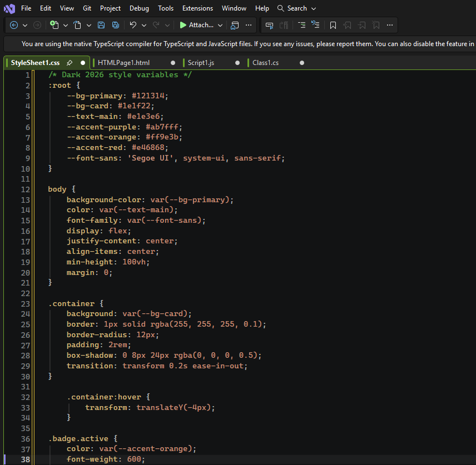Click the Attach... button label
Viewport: 476px width, 465px height.
pyautogui.click(x=201, y=25)
